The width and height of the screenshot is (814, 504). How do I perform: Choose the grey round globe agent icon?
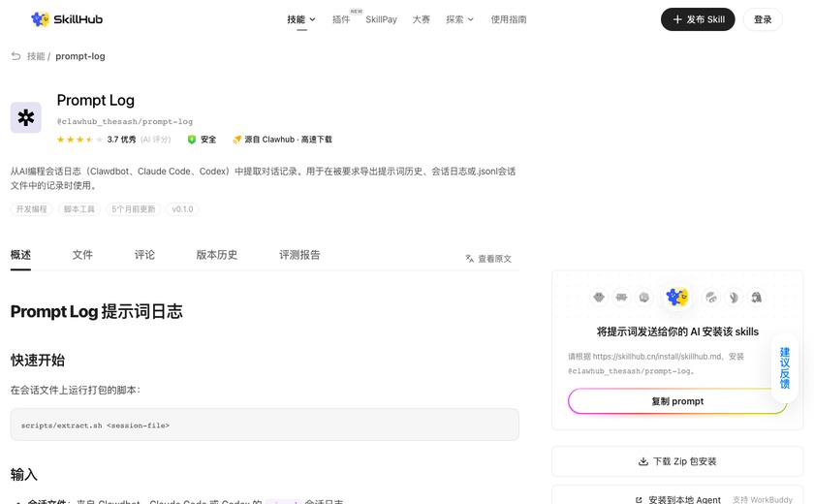[x=644, y=298]
